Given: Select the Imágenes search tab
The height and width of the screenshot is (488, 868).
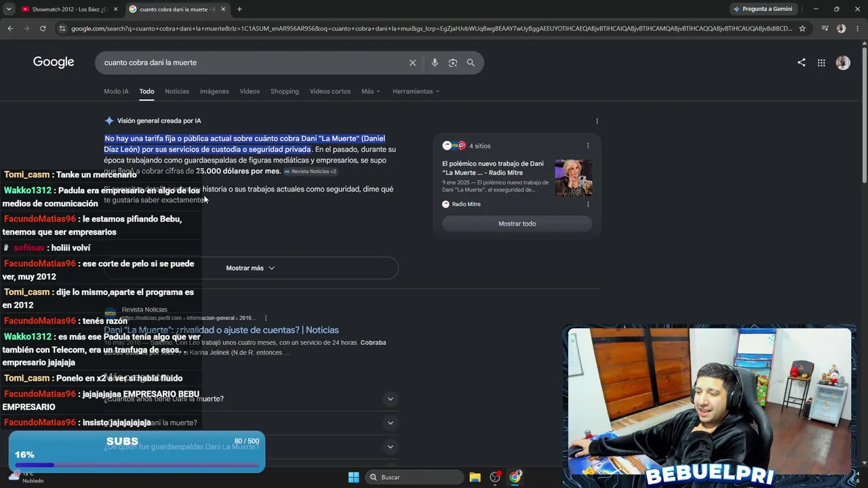Looking at the screenshot, I should (x=214, y=91).
